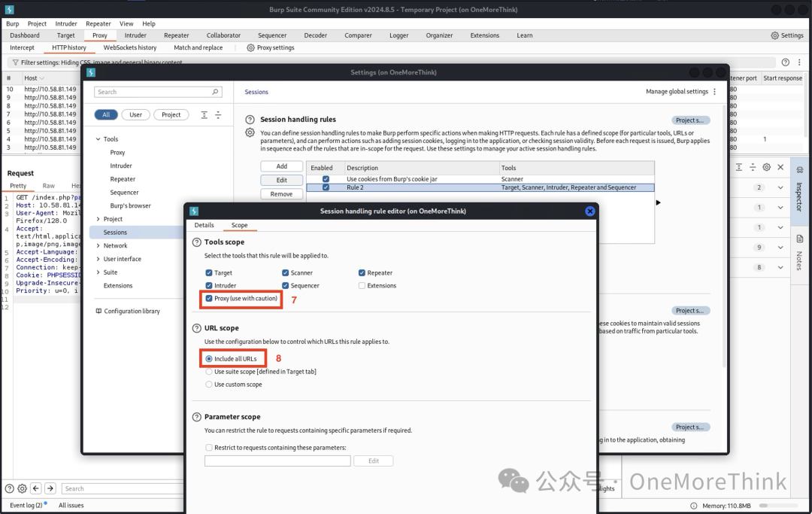The width and height of the screenshot is (812, 514).
Task: Expand the Network tree node
Action: 98,245
